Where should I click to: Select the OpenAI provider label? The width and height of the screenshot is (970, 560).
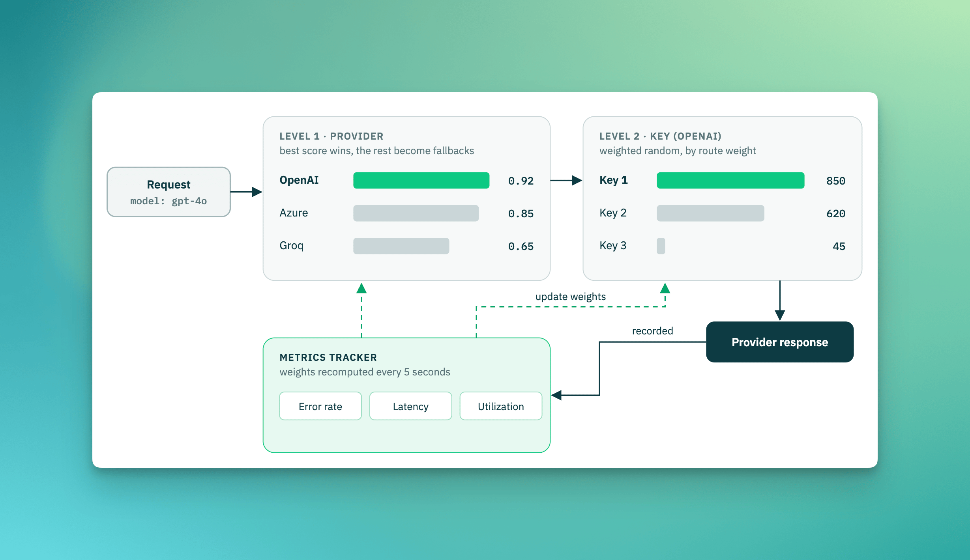click(x=299, y=180)
